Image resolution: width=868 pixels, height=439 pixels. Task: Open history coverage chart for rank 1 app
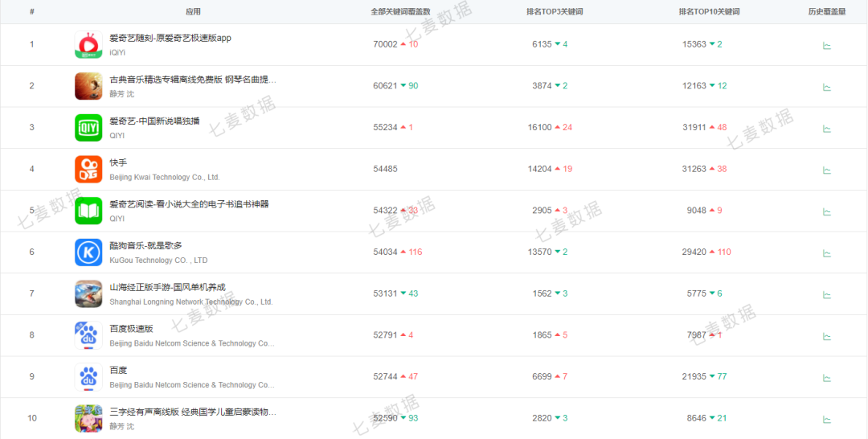tap(826, 45)
